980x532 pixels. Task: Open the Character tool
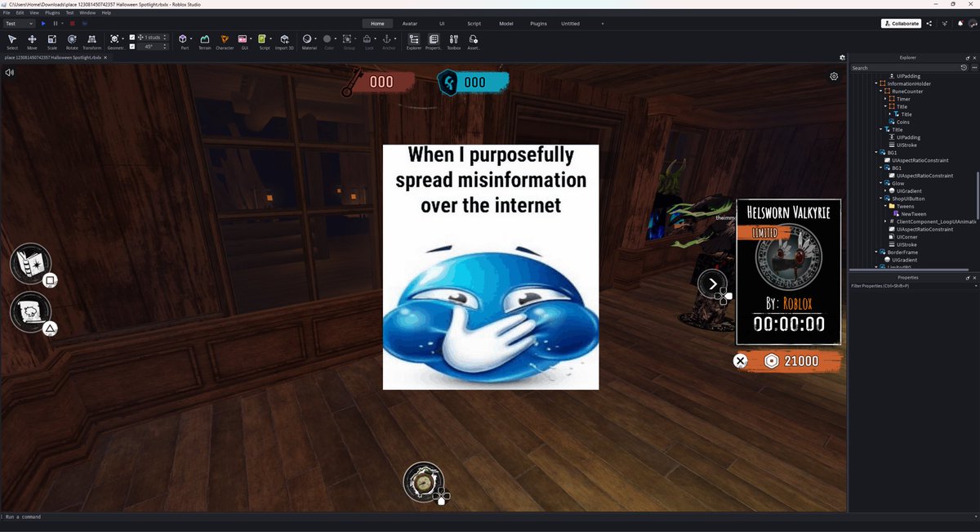[225, 42]
